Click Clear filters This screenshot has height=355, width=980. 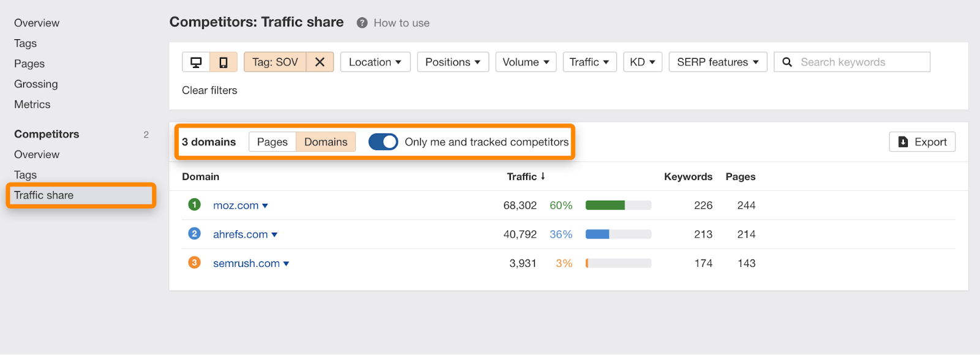coord(209,90)
